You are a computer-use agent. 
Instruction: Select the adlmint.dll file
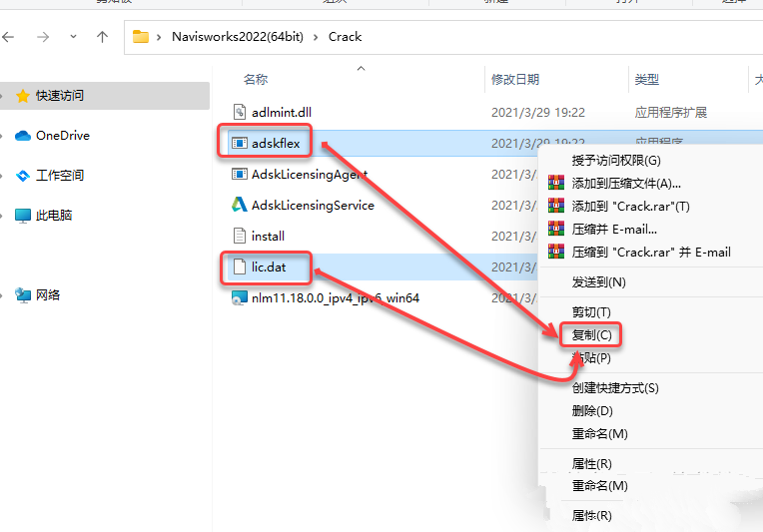[x=282, y=113]
